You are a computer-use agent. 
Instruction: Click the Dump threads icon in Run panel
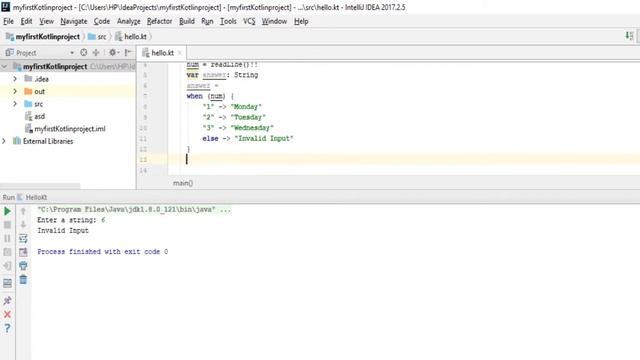point(7,252)
